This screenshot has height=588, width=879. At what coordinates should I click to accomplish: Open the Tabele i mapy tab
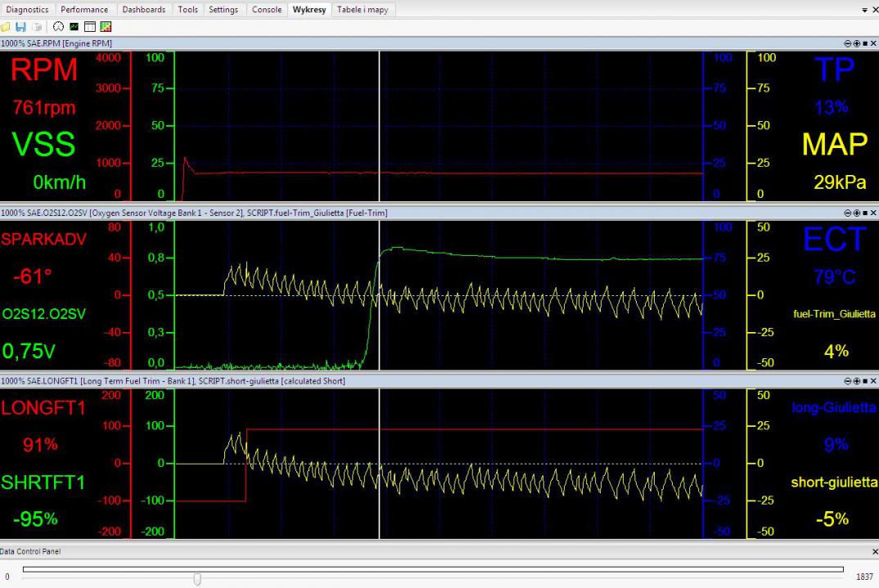[x=363, y=10]
